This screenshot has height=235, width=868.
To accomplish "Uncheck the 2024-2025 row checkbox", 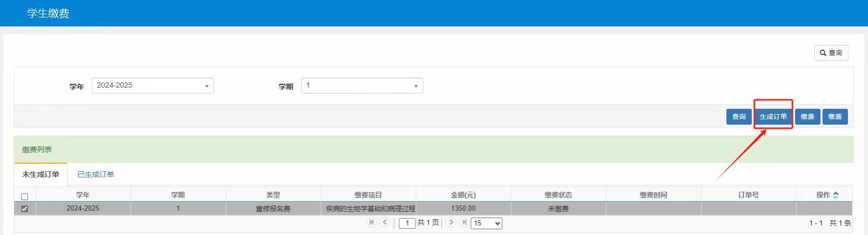I will (x=24, y=209).
